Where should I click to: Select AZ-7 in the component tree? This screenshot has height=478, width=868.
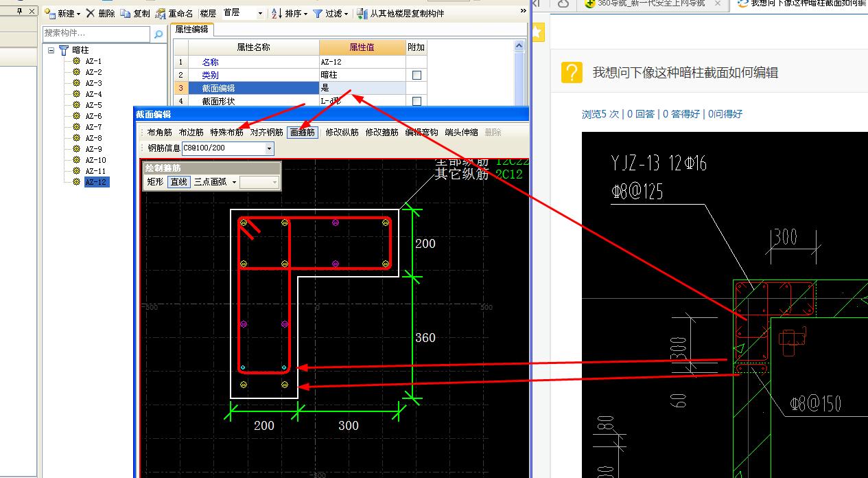coord(93,127)
